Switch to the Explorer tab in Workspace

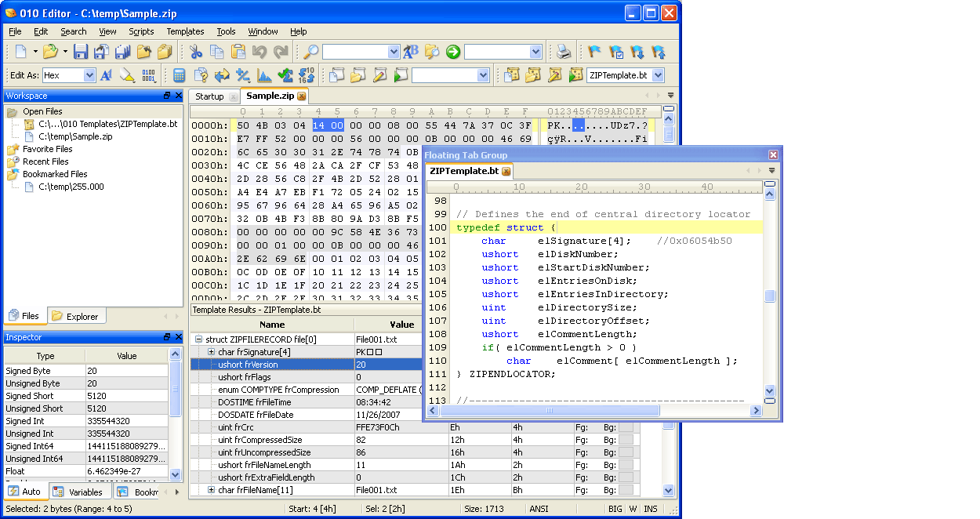75,317
